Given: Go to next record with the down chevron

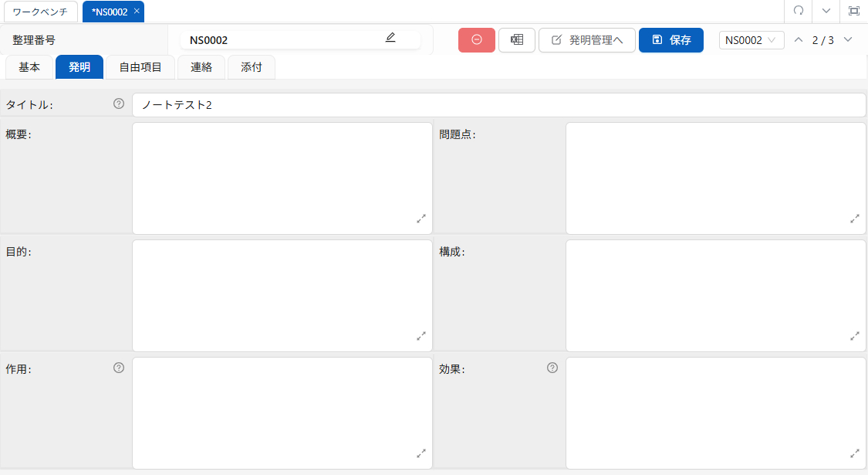Looking at the screenshot, I should [x=848, y=40].
